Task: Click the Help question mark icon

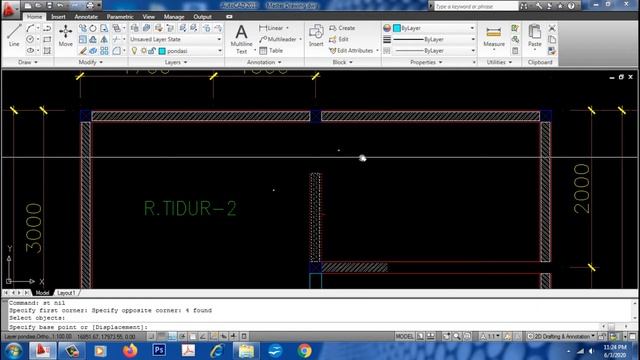Action: click(571, 6)
